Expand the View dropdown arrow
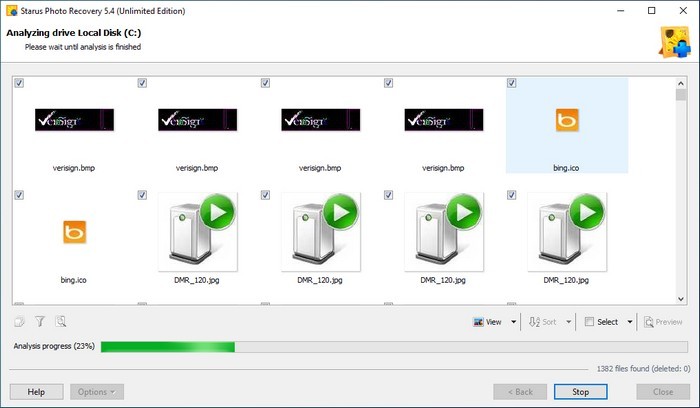Screen dimensions: 700x408 pyautogui.click(x=514, y=322)
